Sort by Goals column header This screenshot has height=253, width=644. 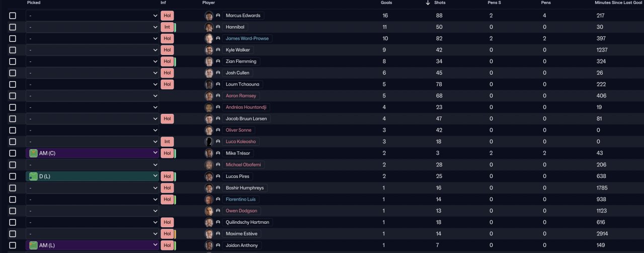point(386,3)
